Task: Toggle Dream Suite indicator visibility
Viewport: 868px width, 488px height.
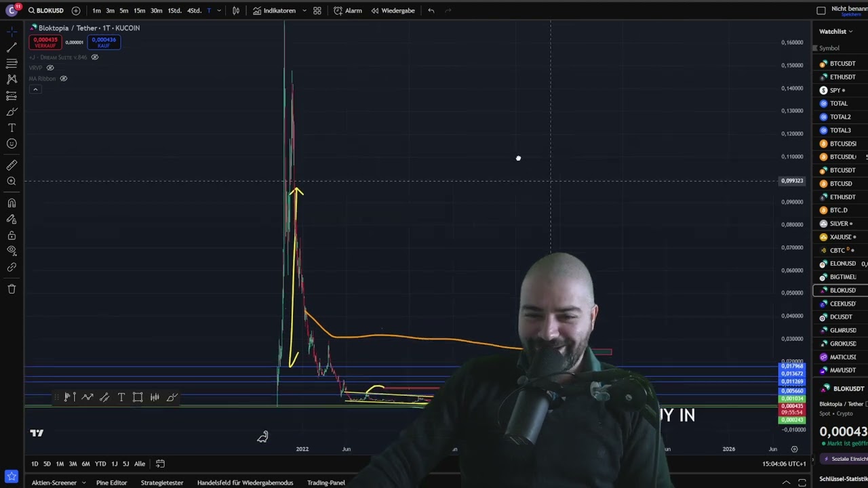Action: pos(95,58)
